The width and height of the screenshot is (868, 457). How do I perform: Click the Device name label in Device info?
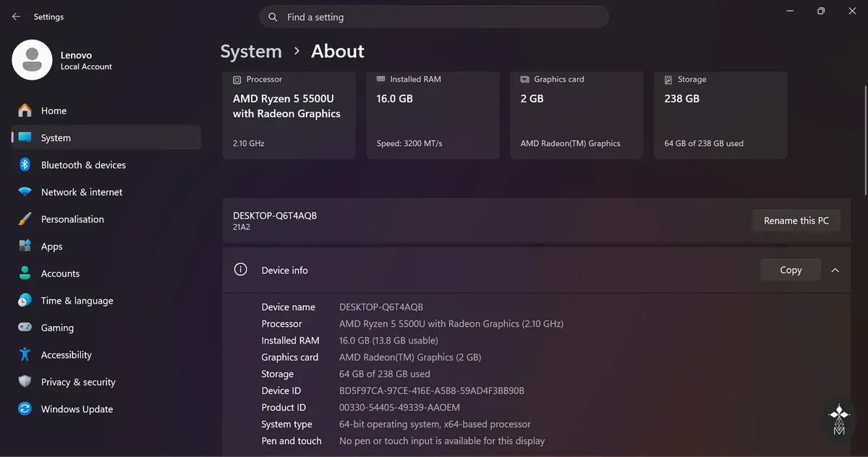click(289, 307)
